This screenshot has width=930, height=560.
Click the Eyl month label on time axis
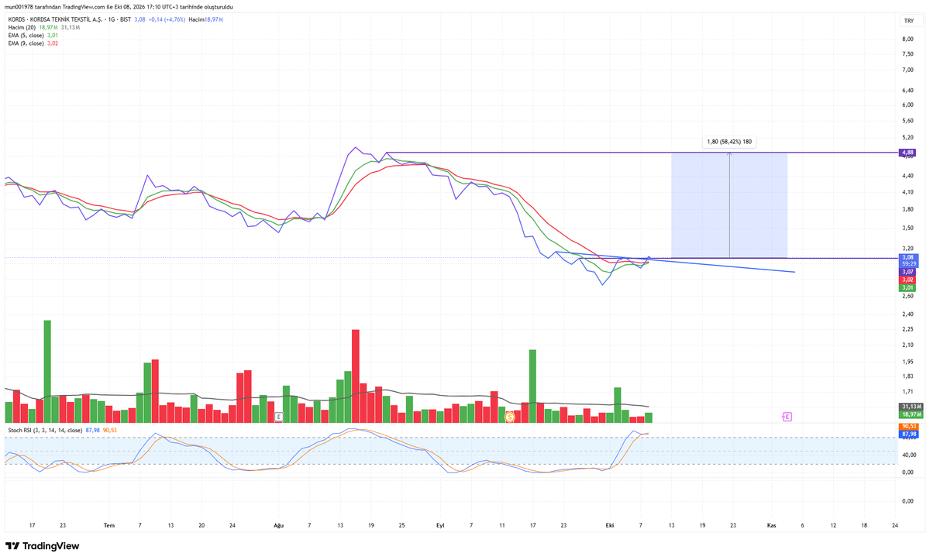[x=441, y=525]
